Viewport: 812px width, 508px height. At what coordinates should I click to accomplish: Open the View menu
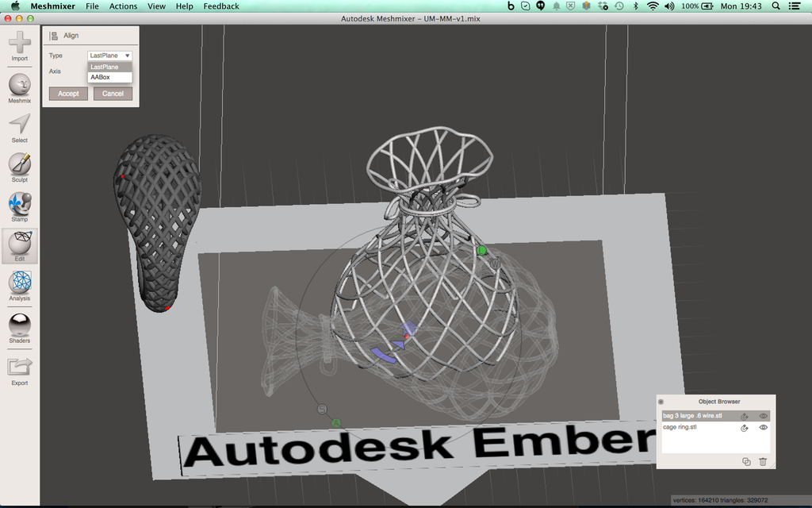click(x=156, y=6)
